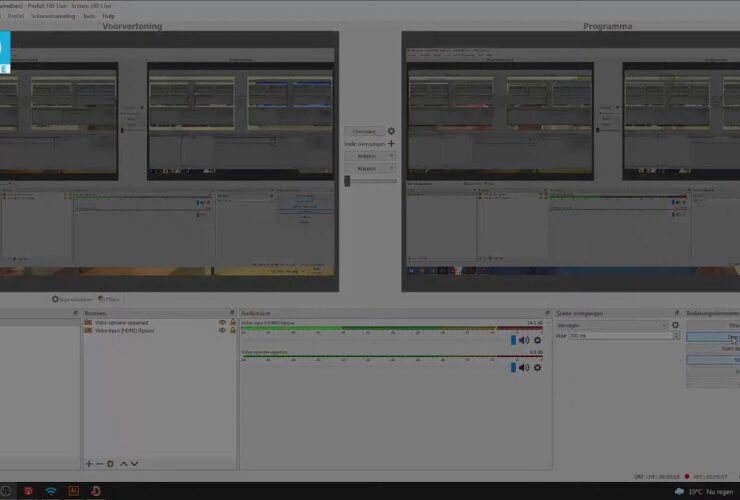Hide the Video opname-apparaat source

[222, 323]
